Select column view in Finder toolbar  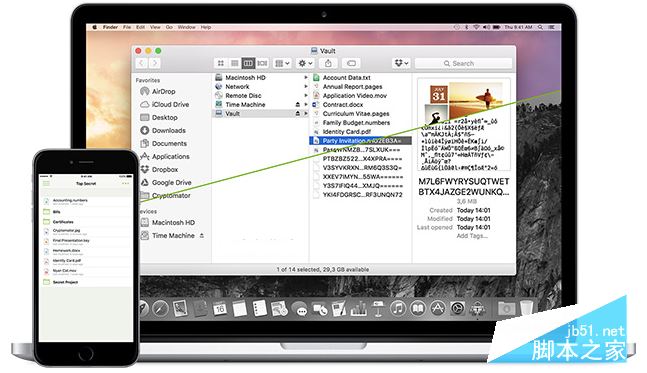tap(248, 63)
